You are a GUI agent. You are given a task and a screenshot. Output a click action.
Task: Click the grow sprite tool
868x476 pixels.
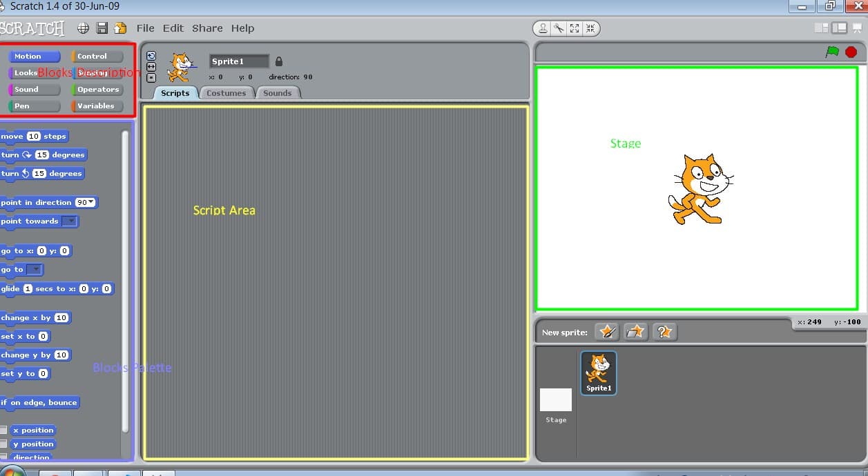575,28
